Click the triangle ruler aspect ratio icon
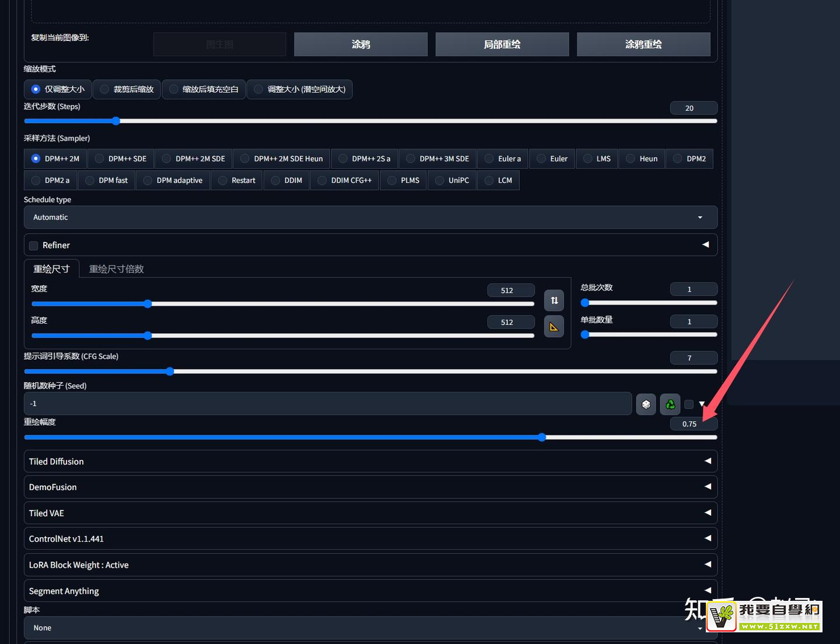840x644 pixels. pyautogui.click(x=554, y=327)
